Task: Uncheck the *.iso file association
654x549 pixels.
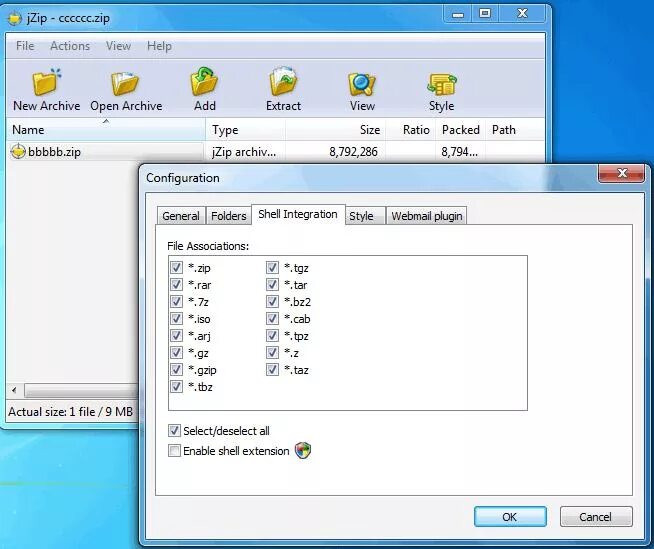Action: tap(176, 318)
